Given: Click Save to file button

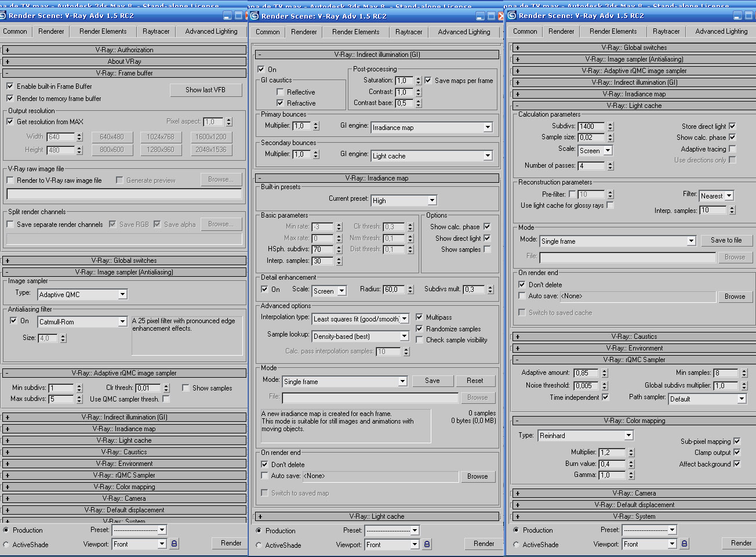Looking at the screenshot, I should coord(726,240).
